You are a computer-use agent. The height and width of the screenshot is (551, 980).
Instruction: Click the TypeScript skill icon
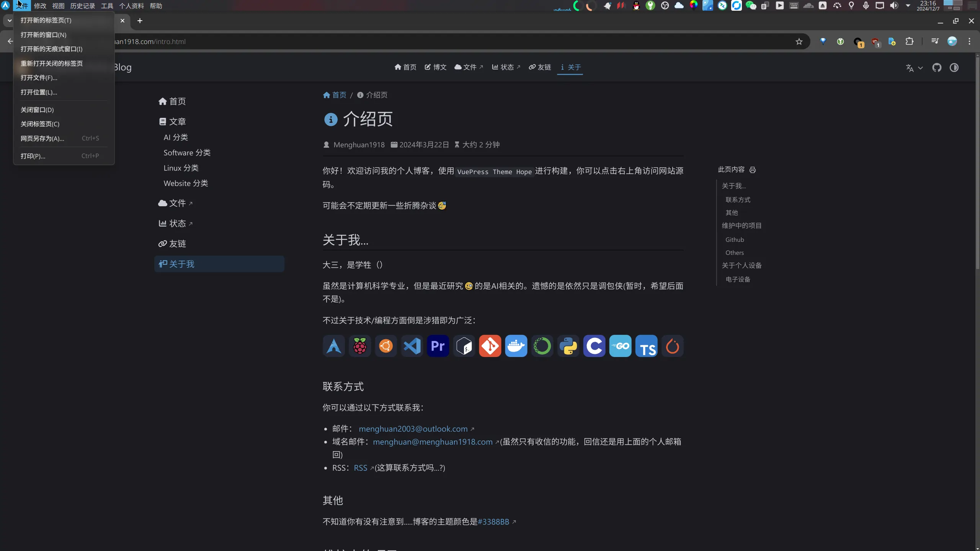[646, 346]
